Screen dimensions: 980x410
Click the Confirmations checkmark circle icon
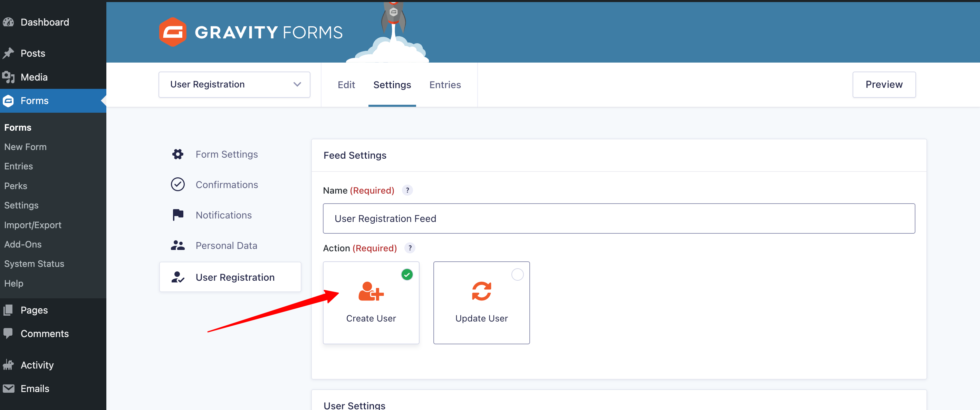177,185
